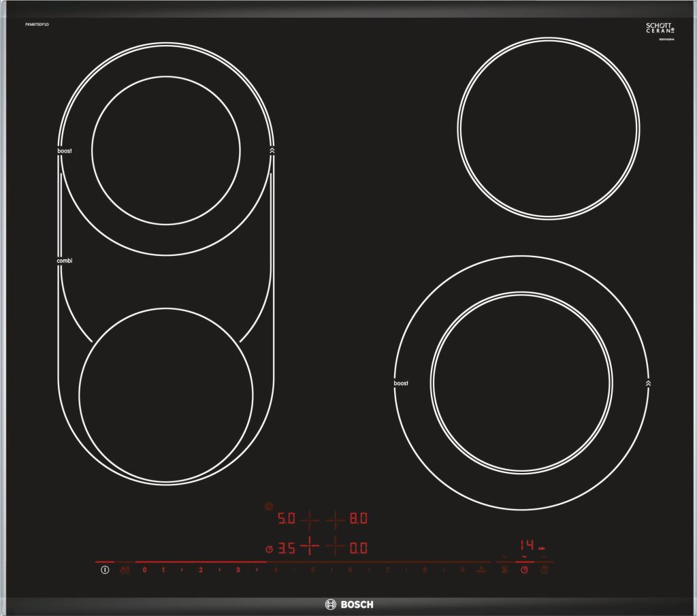Tap the 14 min timer display
The image size is (697, 616).
tap(529, 545)
